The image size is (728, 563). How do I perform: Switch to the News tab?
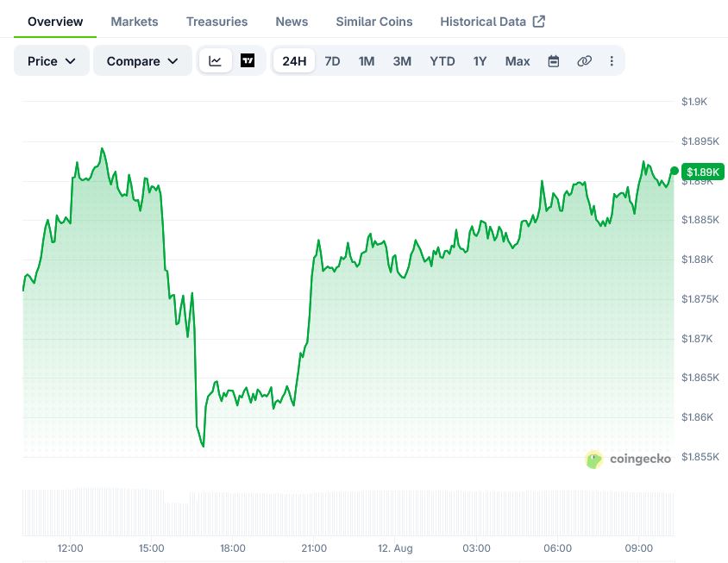tap(292, 22)
